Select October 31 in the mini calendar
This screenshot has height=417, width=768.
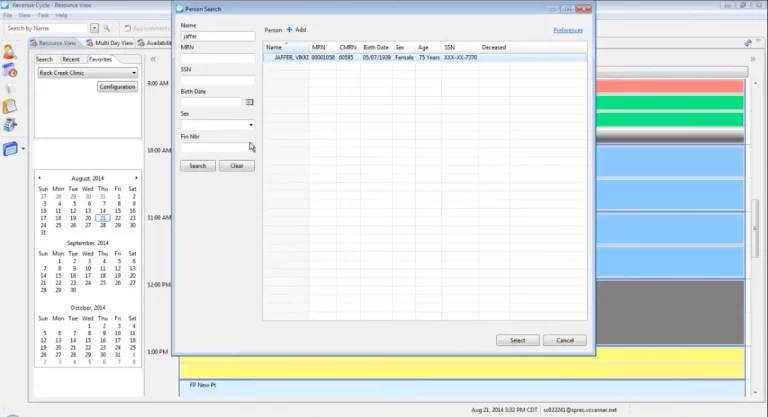pos(118,355)
